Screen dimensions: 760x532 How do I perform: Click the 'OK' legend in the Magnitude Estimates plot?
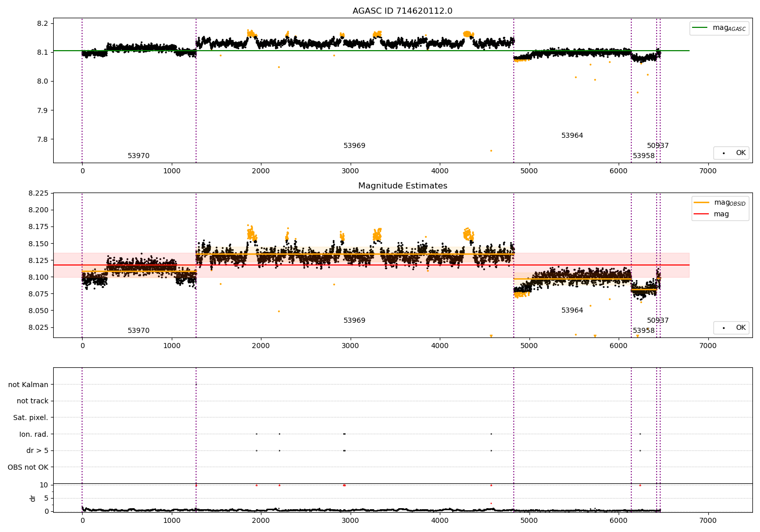tap(731, 327)
